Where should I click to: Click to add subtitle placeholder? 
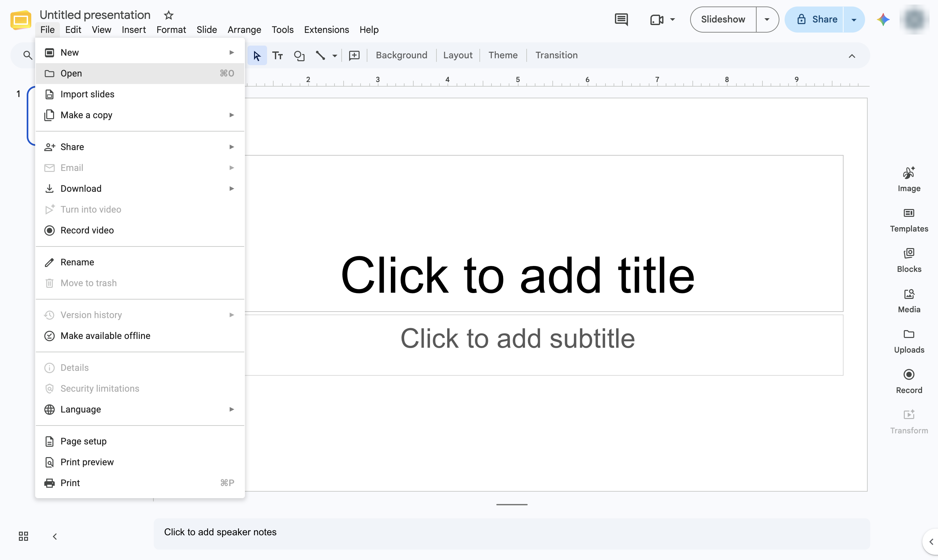pos(517,339)
